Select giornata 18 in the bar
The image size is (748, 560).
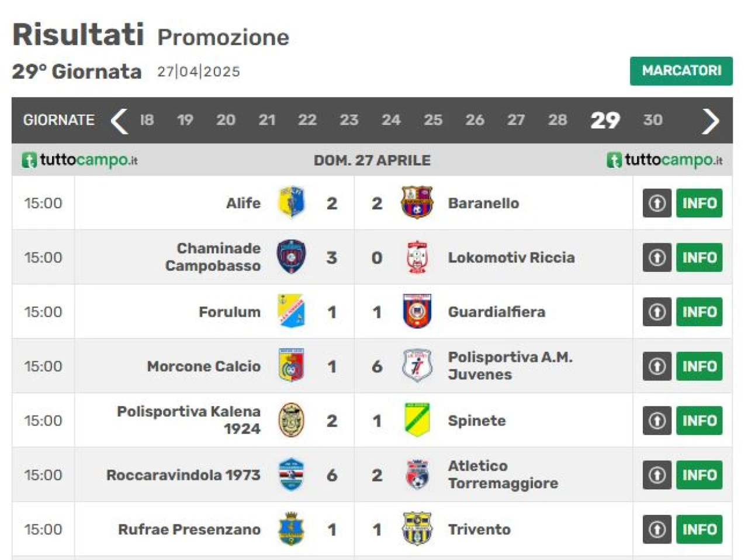(147, 120)
